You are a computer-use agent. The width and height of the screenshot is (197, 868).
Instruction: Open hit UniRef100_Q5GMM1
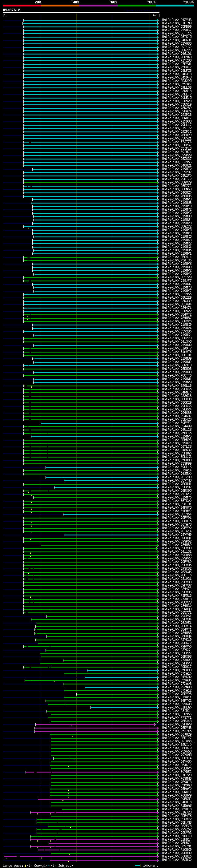click(177, 484)
